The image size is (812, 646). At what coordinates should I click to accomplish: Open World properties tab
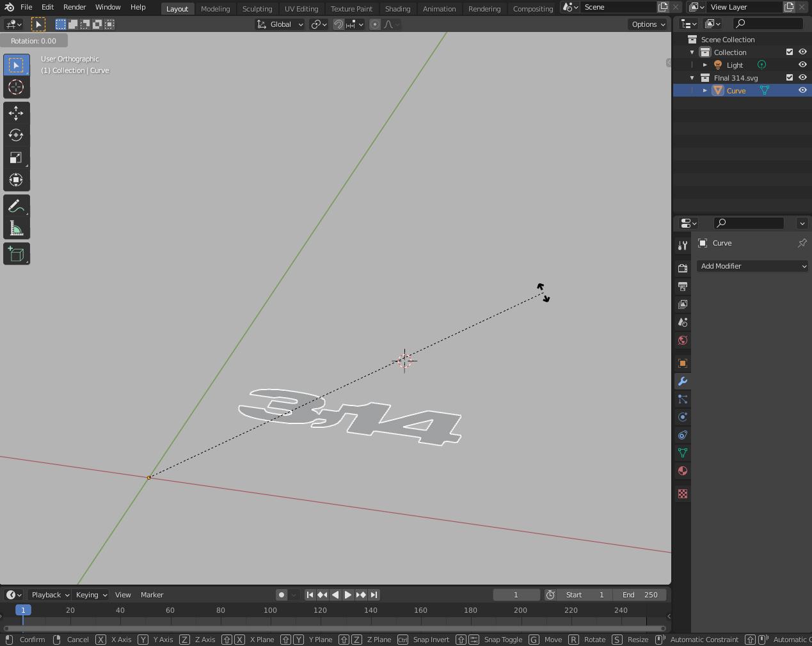pos(683,340)
